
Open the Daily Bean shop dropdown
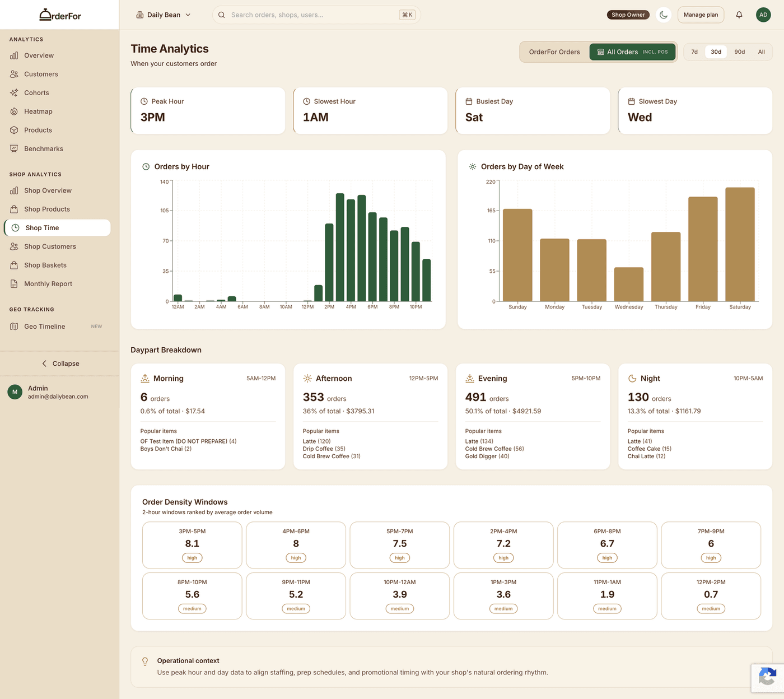coord(164,15)
